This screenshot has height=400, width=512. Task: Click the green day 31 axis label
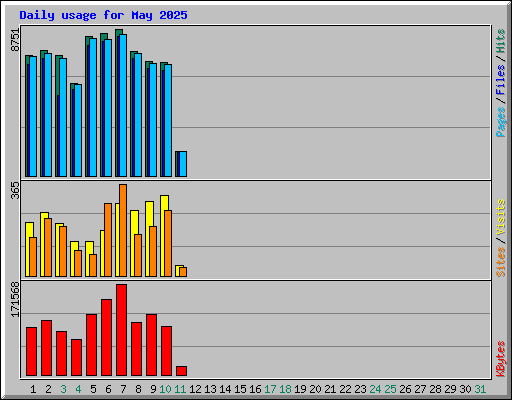[x=480, y=389]
